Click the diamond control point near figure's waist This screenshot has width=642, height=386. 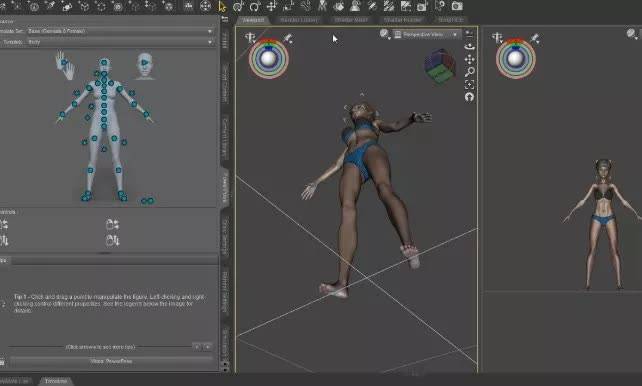[87, 118]
